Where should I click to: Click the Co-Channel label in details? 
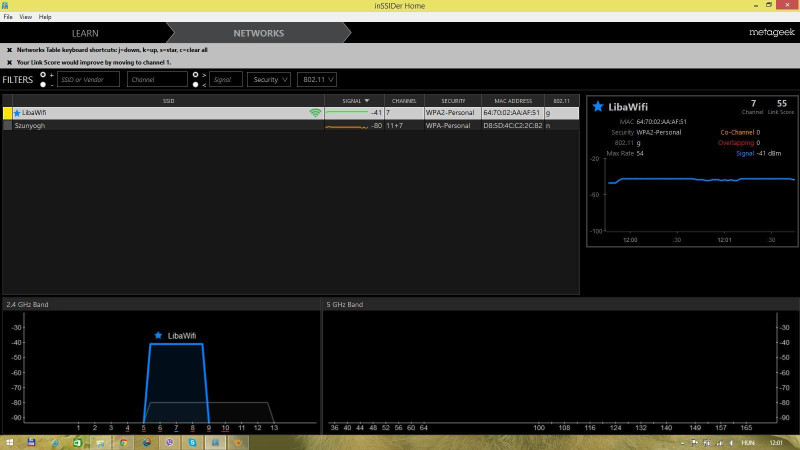(737, 132)
